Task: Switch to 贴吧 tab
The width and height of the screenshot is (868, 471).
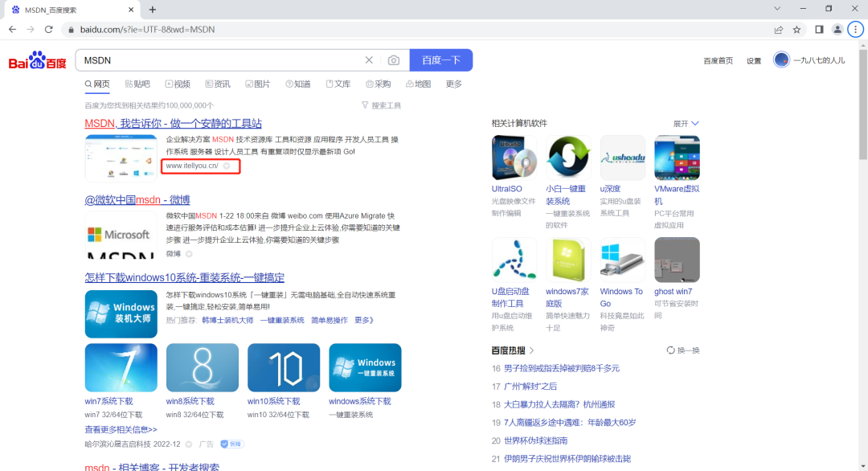Action: pos(137,84)
